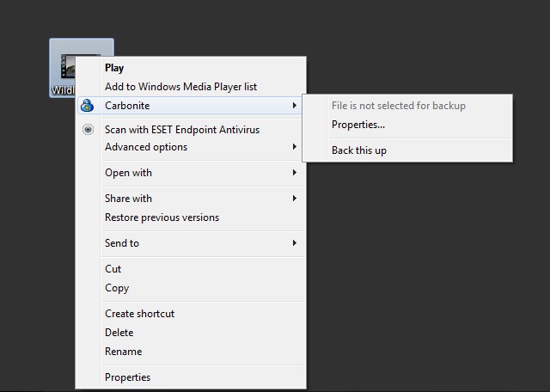
Task: Open file Properties at menu bottom
Action: 127,377
